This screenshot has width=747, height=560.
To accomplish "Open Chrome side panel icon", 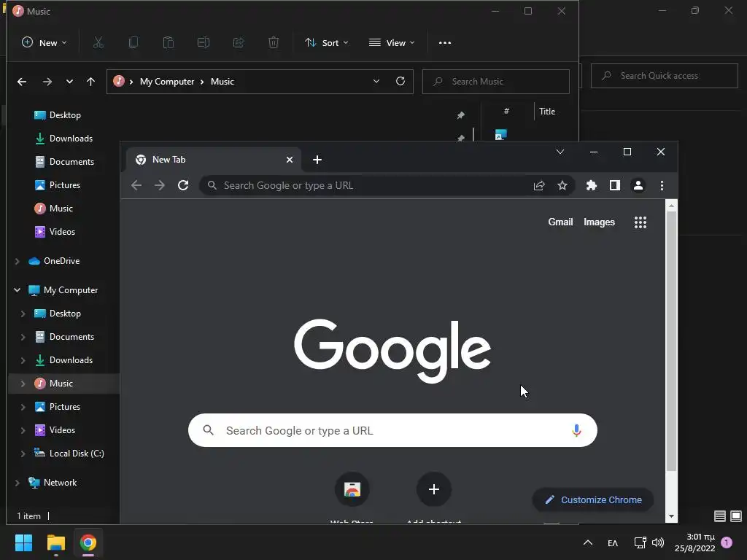I will [615, 186].
